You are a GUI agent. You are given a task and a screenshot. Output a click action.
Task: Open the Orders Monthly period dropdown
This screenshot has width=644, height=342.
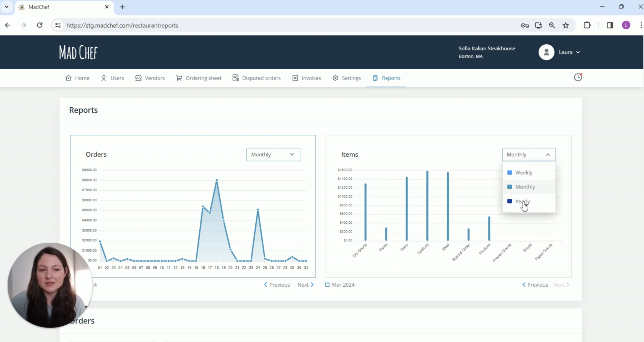[273, 154]
